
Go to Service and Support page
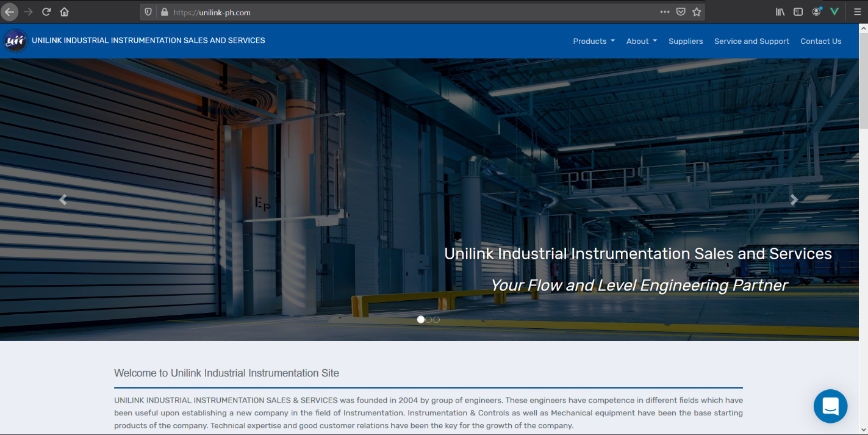coord(751,41)
